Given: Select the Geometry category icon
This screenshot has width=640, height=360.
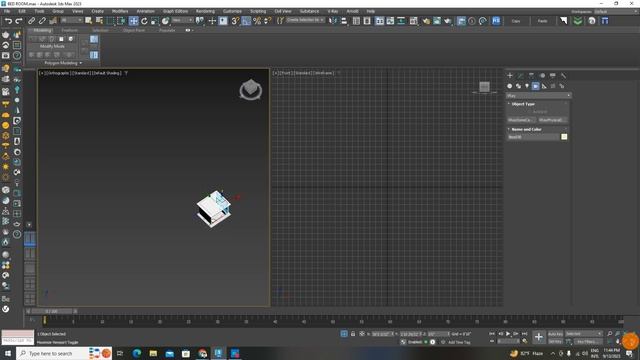Looking at the screenshot, I should pos(509,86).
